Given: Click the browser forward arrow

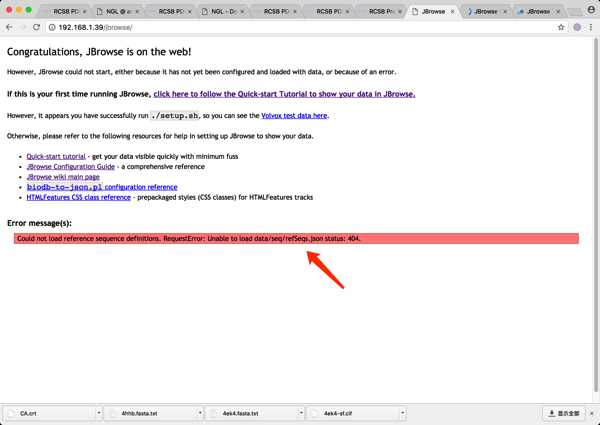Looking at the screenshot, I should pyautogui.click(x=23, y=27).
